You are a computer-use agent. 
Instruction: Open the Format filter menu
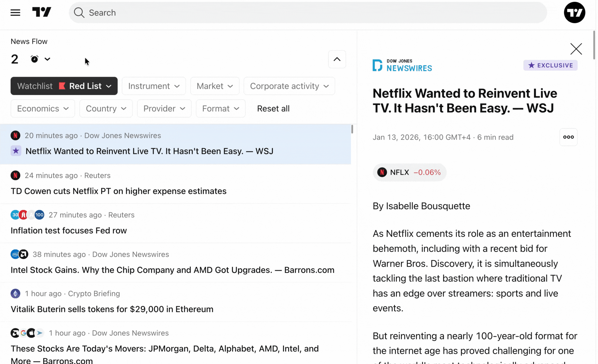tap(220, 109)
